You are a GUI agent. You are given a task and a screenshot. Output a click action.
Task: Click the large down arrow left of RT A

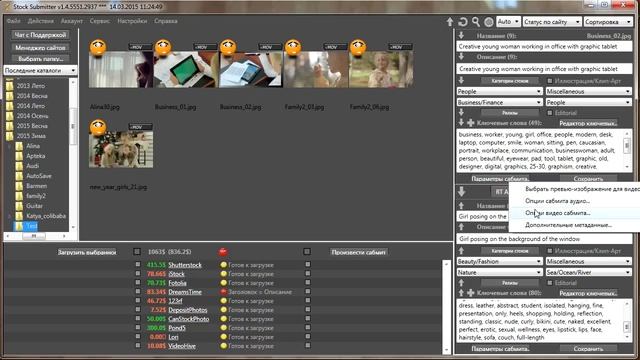(462, 191)
